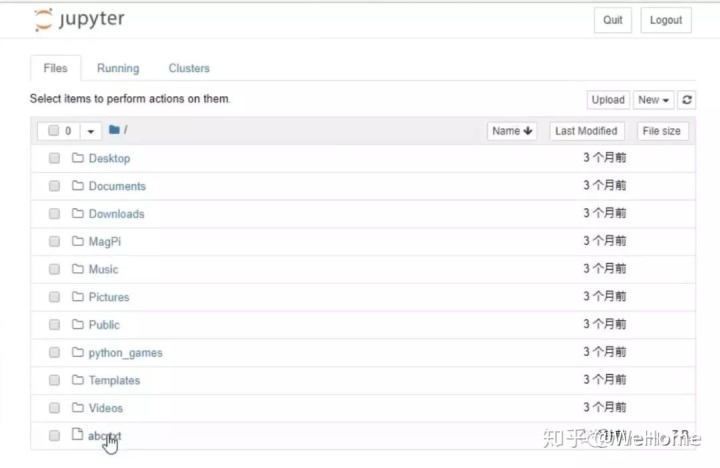
Task: Click the selected items count 0
Action: coord(68,131)
